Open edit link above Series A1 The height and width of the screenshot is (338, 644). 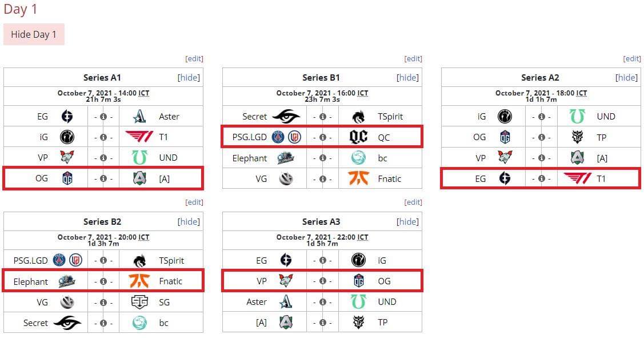click(194, 58)
